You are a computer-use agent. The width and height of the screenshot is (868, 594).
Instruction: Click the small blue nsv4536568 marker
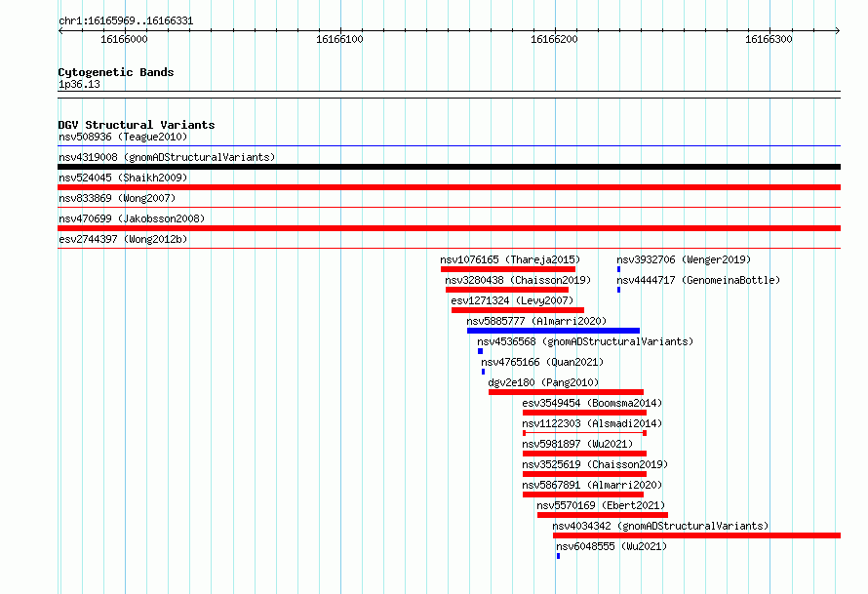click(480, 351)
